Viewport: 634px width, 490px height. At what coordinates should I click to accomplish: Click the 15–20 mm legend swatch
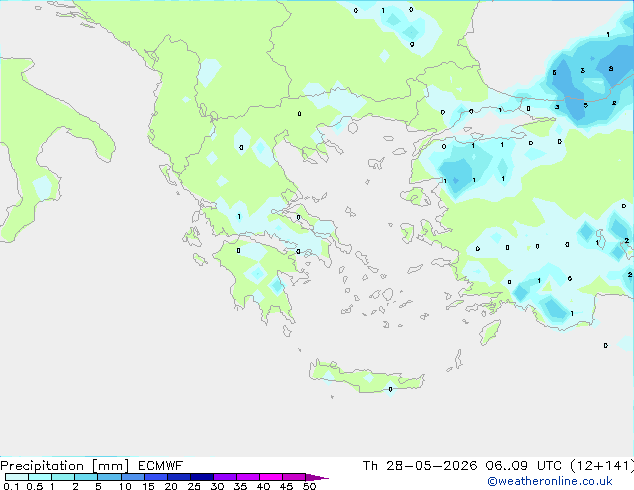click(x=155, y=477)
